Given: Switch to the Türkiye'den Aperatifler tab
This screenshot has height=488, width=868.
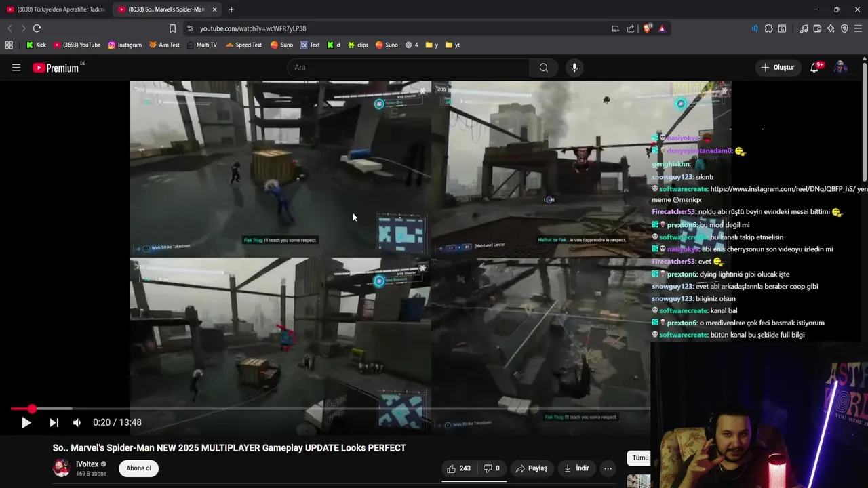Looking at the screenshot, I should (56, 9).
